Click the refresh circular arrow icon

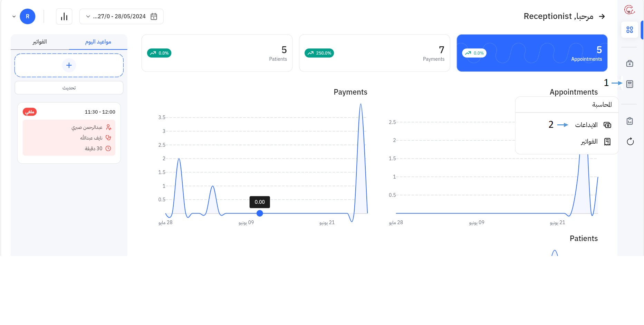tap(630, 142)
